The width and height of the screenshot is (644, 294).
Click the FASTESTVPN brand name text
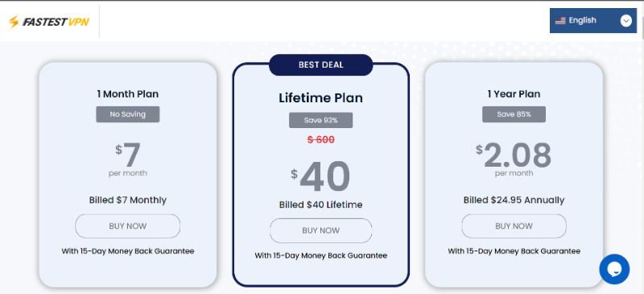coord(56,23)
